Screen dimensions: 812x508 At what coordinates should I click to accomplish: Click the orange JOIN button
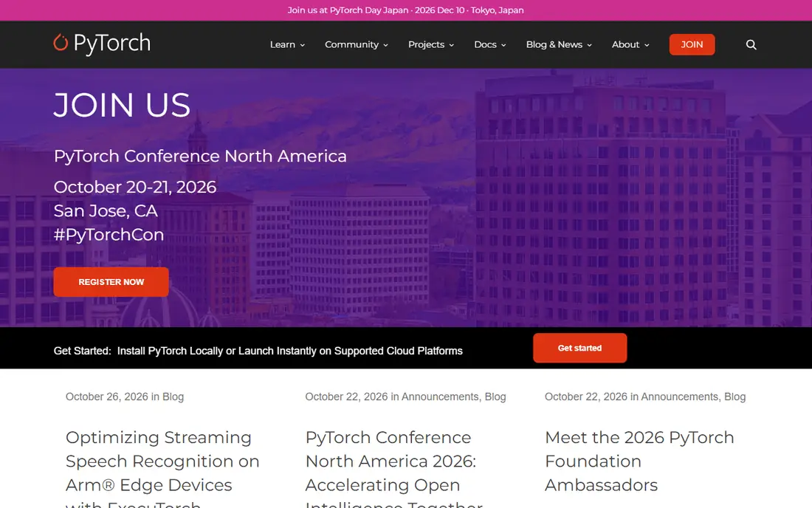(692, 44)
